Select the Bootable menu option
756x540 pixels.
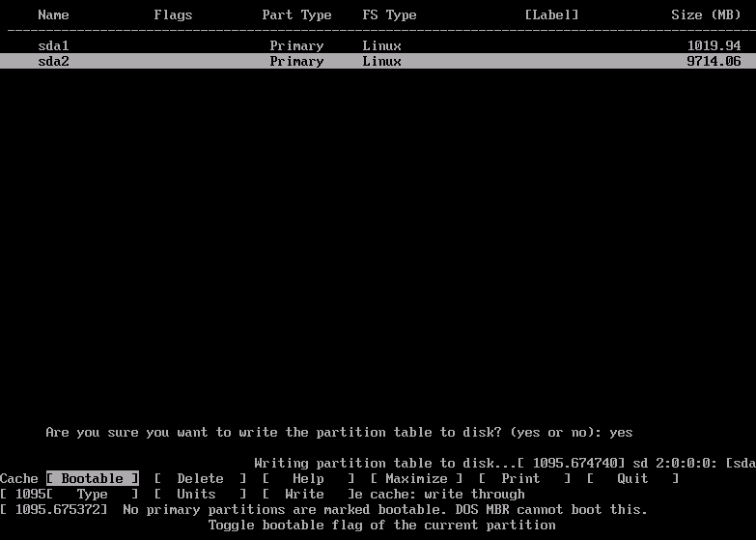tap(93, 479)
